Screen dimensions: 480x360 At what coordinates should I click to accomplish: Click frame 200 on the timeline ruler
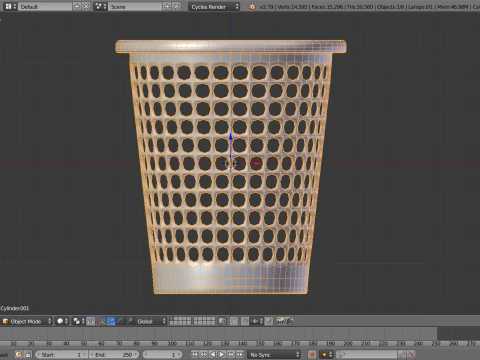[x=348, y=343]
